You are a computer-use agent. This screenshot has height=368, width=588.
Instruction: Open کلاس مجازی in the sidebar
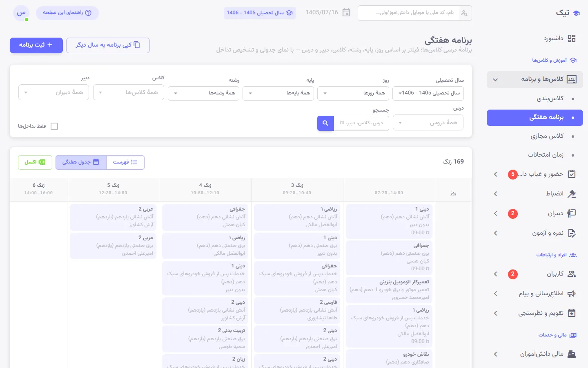point(535,136)
